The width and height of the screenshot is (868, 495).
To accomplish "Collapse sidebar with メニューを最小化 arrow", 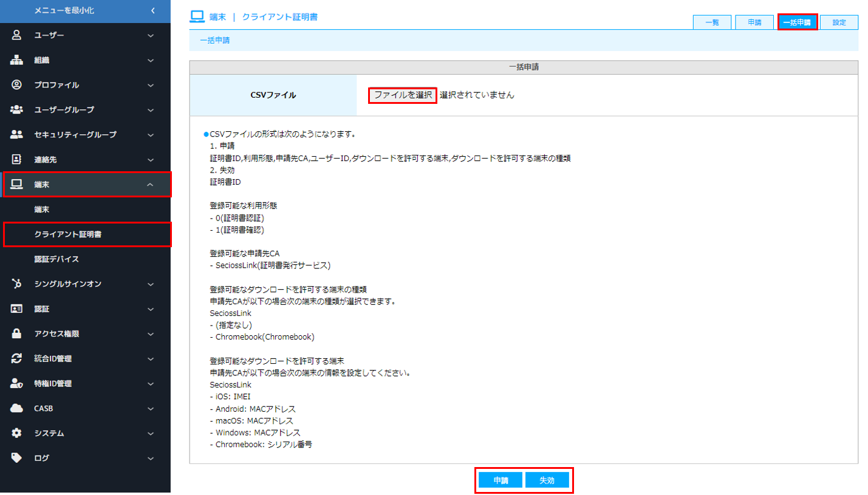I will click(x=153, y=10).
